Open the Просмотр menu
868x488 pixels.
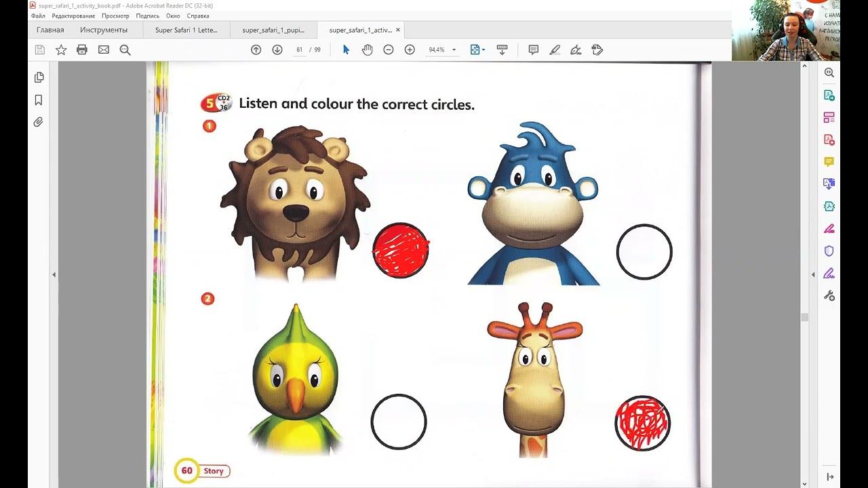115,16
